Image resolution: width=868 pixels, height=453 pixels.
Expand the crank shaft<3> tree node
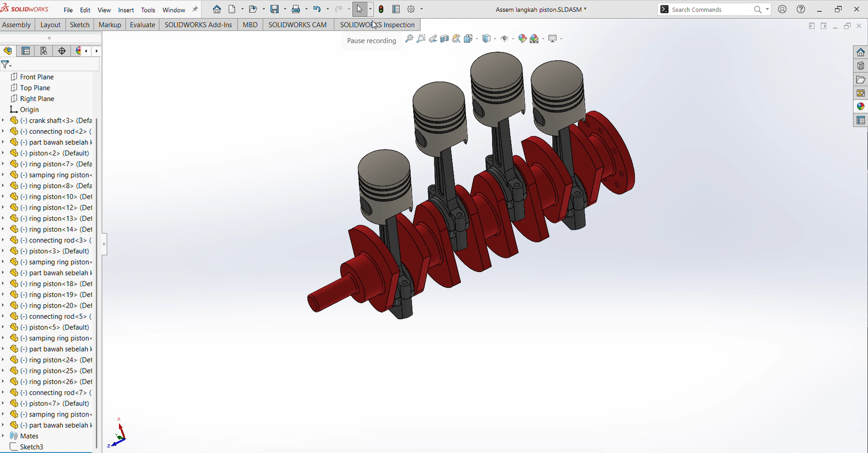point(3,121)
